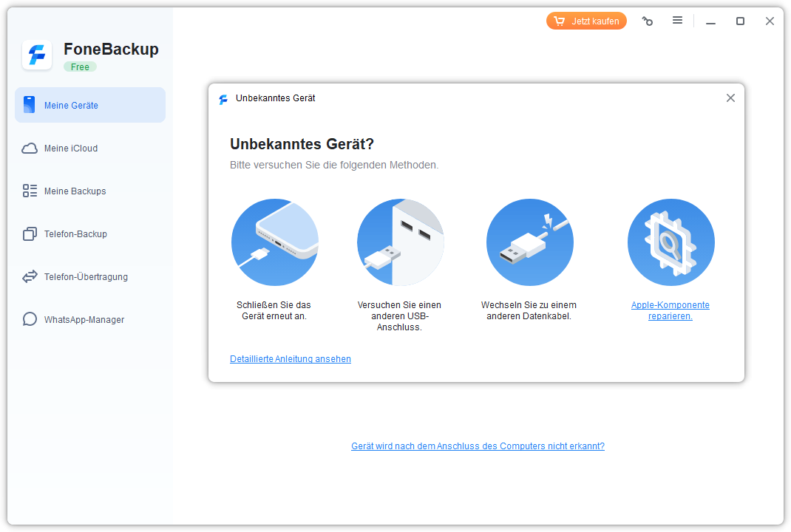Click the dialog title 'Unbekanntes Gerät'
Image resolution: width=791 pixels, height=532 pixels.
tap(276, 98)
